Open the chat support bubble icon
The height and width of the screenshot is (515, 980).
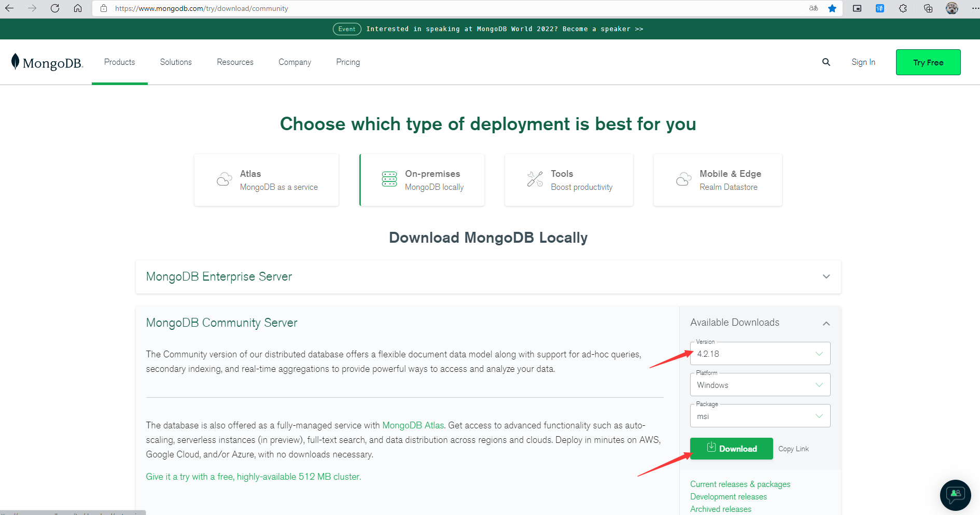[955, 495]
